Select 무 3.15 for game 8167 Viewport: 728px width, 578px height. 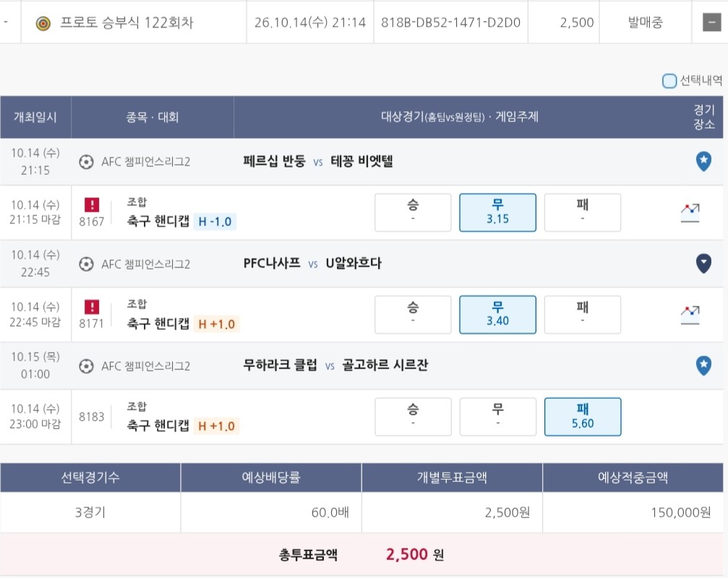[497, 212]
